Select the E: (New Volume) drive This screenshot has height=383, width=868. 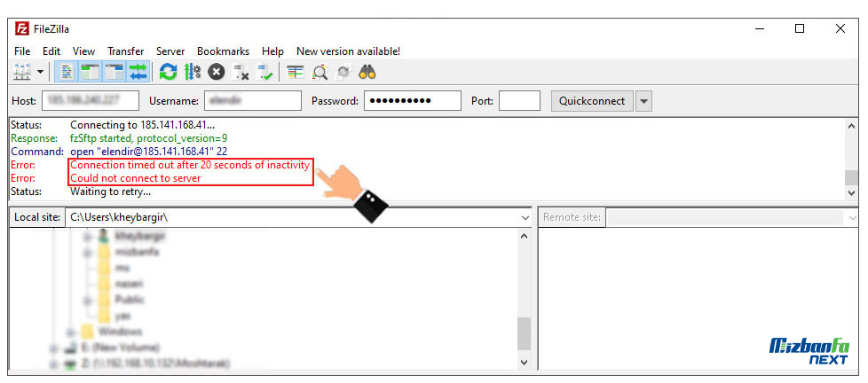[x=119, y=348]
